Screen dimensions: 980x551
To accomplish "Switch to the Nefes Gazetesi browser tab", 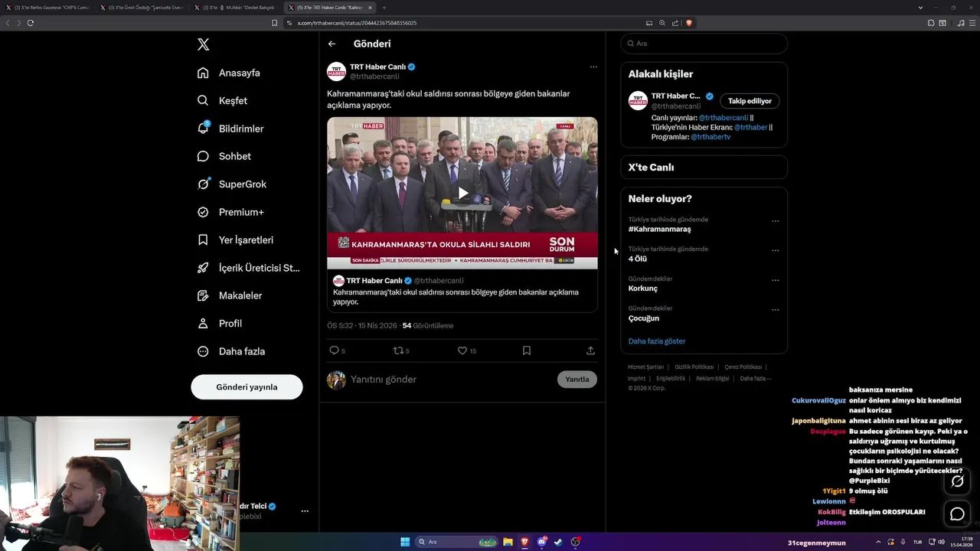I will [x=47, y=8].
